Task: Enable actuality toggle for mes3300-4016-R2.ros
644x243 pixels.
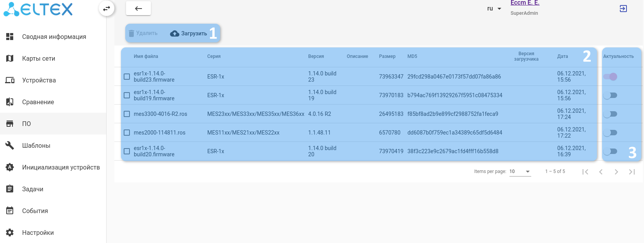Action: [610, 114]
